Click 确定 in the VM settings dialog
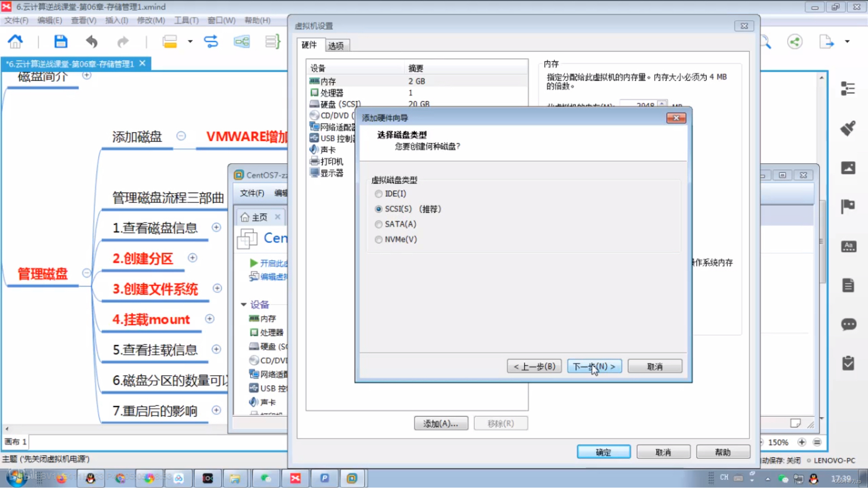Screen dimensions: 868x488 (x=603, y=452)
